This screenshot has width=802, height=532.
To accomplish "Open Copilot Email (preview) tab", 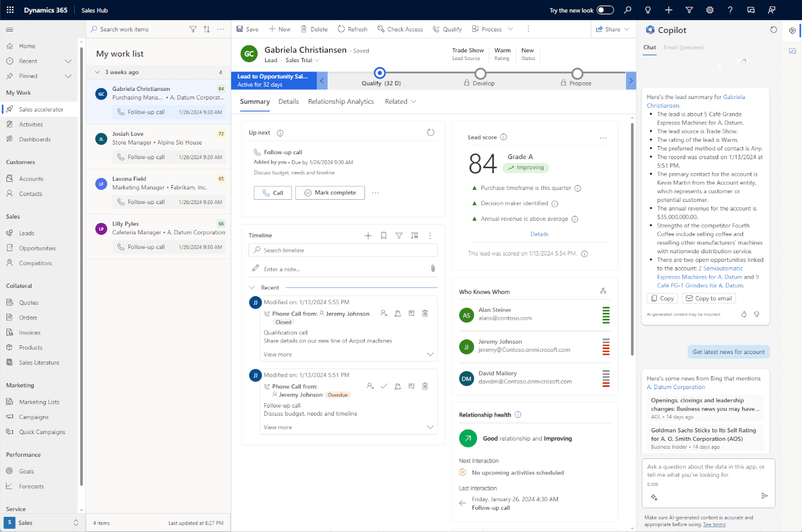I will (683, 47).
